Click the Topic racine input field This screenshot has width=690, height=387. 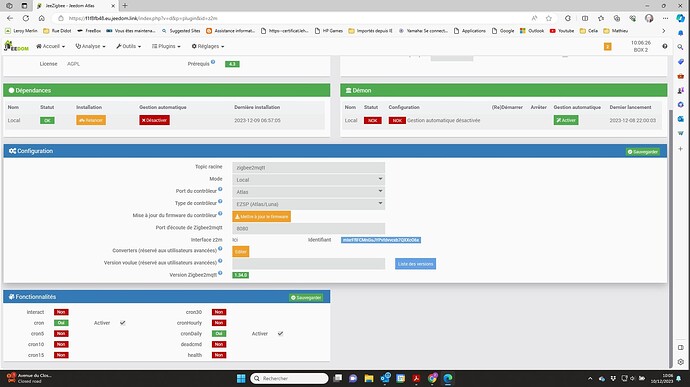308,167
